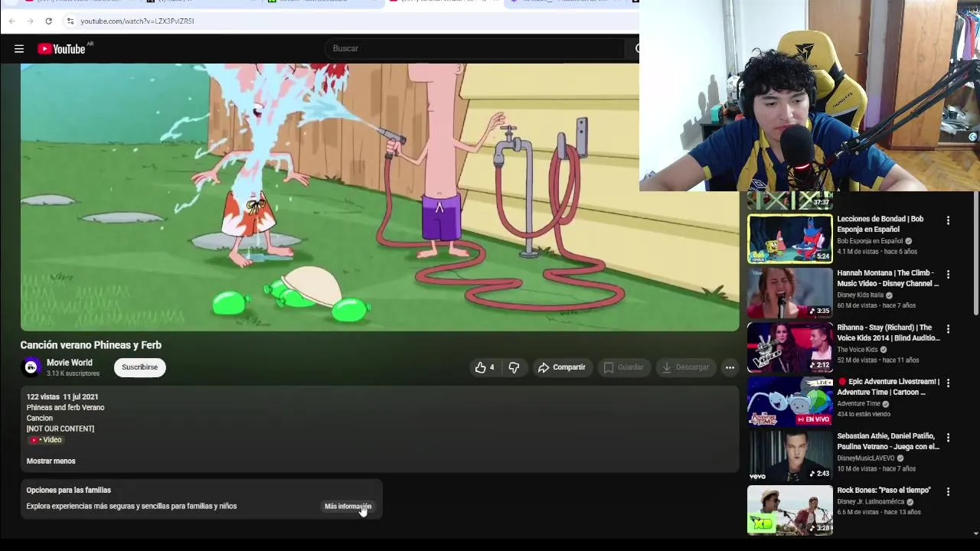The image size is (980, 551).
Task: Focus the Buscar search field
Action: (x=475, y=48)
